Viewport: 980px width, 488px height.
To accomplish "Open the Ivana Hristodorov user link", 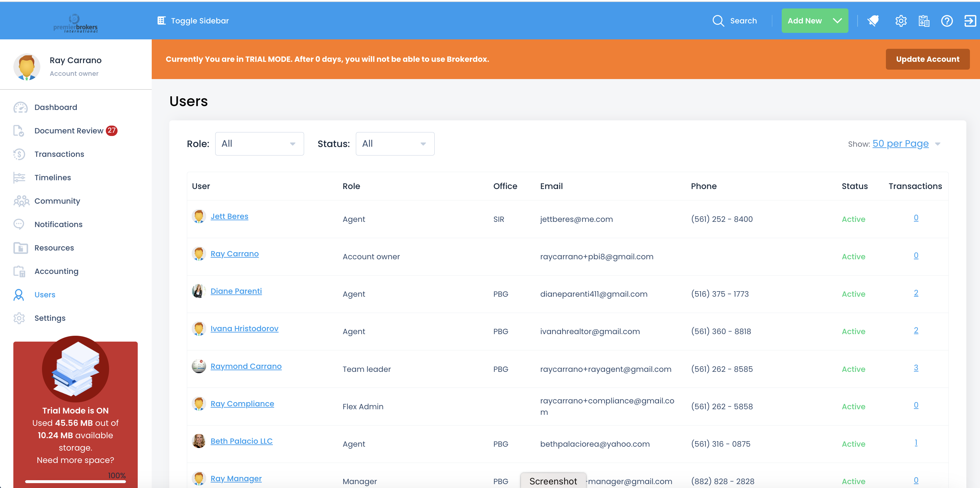I will tap(244, 329).
